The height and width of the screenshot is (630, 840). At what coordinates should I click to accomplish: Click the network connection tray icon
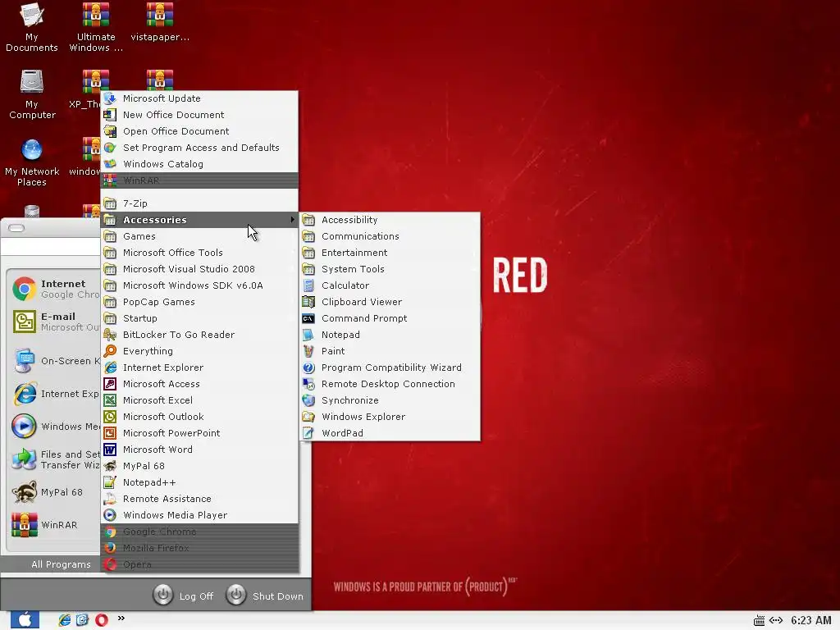776,620
